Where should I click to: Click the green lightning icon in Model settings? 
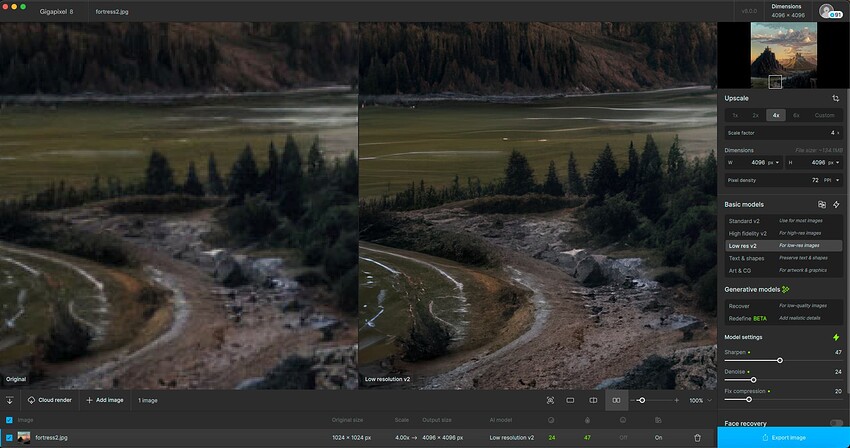pos(836,337)
